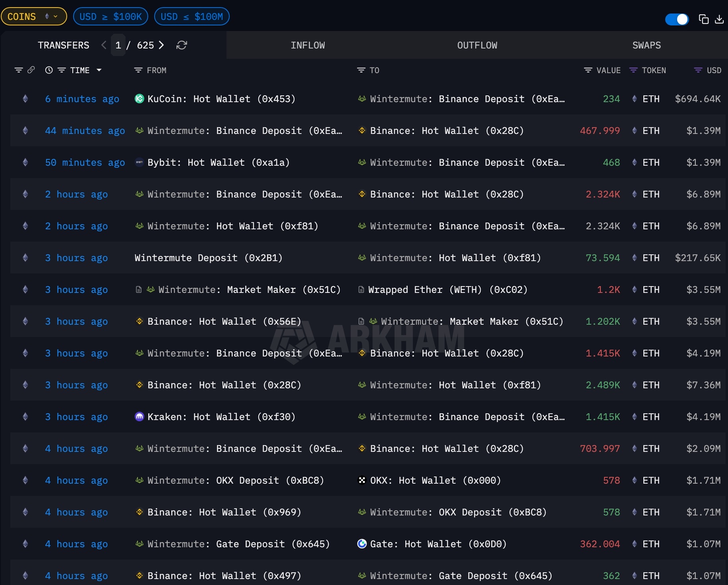Open the filter icon on the VALUE column
Image resolution: width=728 pixels, height=585 pixels.
coord(588,70)
